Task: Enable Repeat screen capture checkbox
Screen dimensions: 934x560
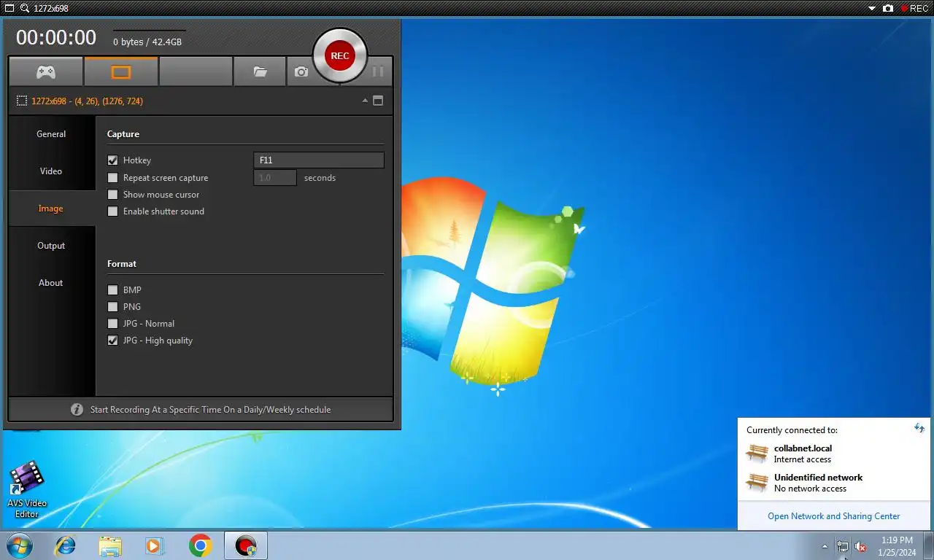Action: 112,178
